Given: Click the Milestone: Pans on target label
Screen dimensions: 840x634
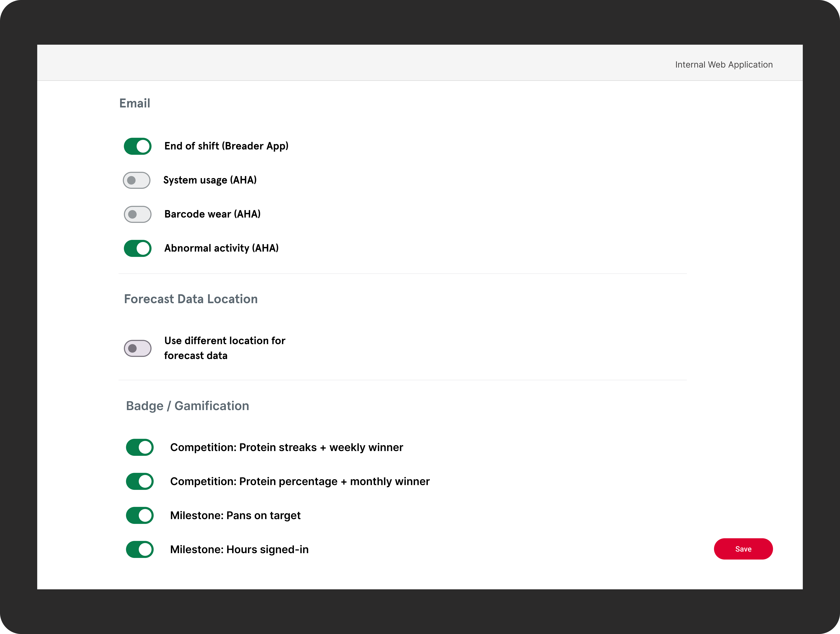Looking at the screenshot, I should pos(235,516).
